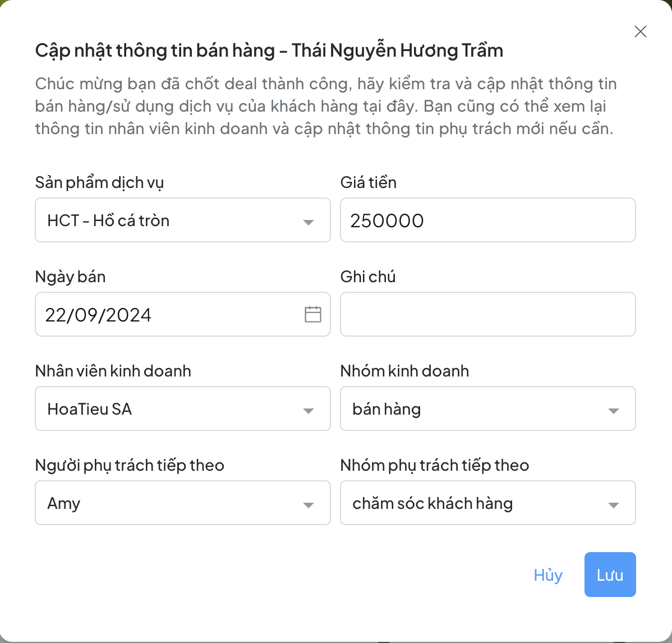Close the sales update dialog

(x=640, y=31)
